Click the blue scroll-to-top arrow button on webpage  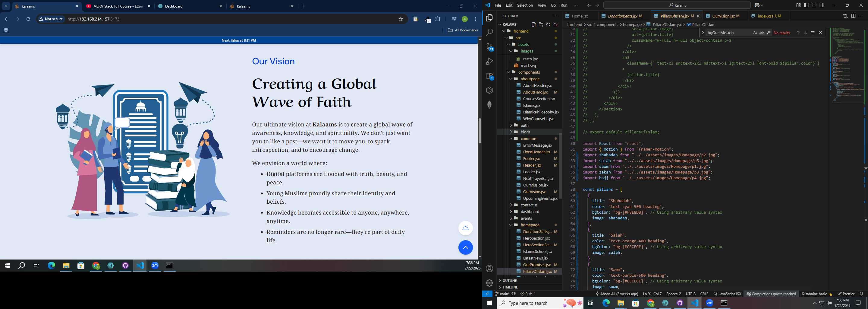click(465, 247)
